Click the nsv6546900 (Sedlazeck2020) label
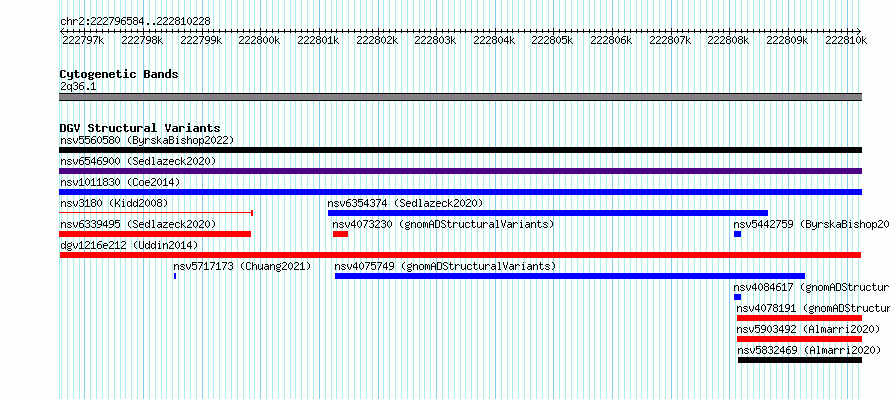This screenshot has width=890, height=399. pyautogui.click(x=138, y=161)
